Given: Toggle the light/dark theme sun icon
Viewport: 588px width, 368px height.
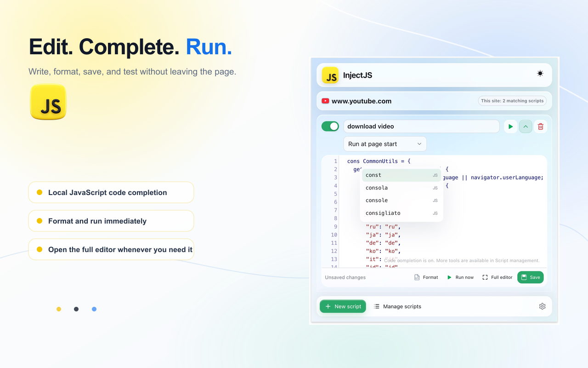Looking at the screenshot, I should click(x=540, y=74).
